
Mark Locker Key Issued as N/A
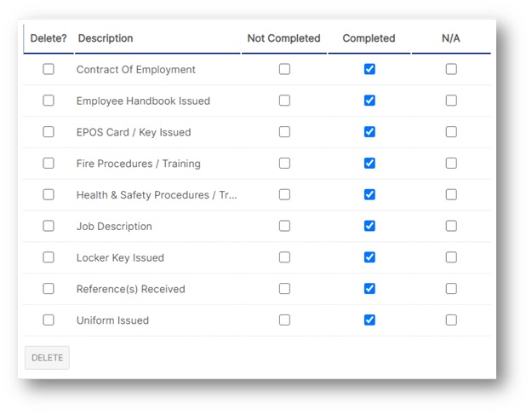(451, 257)
